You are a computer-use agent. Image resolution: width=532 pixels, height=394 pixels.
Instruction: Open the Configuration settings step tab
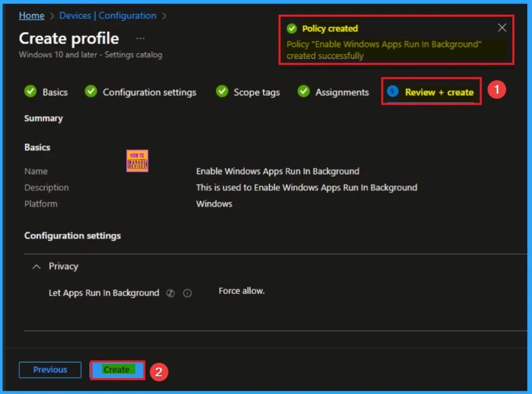coord(149,92)
